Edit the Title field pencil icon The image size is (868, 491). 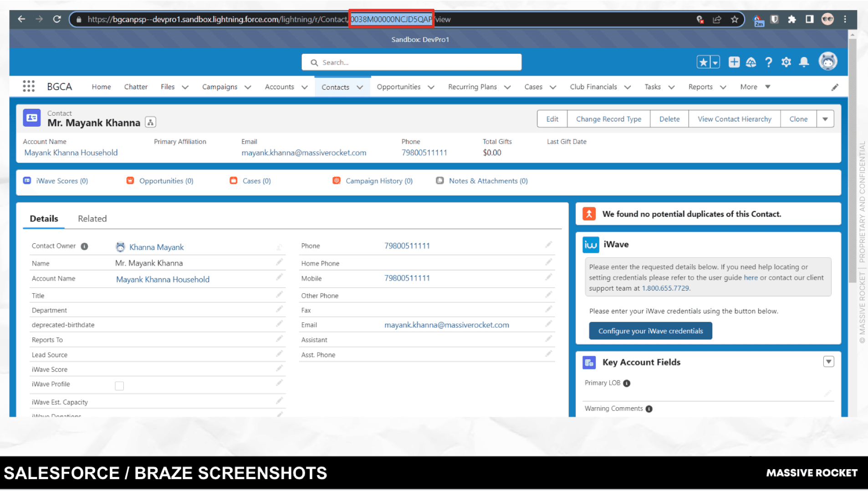(279, 294)
